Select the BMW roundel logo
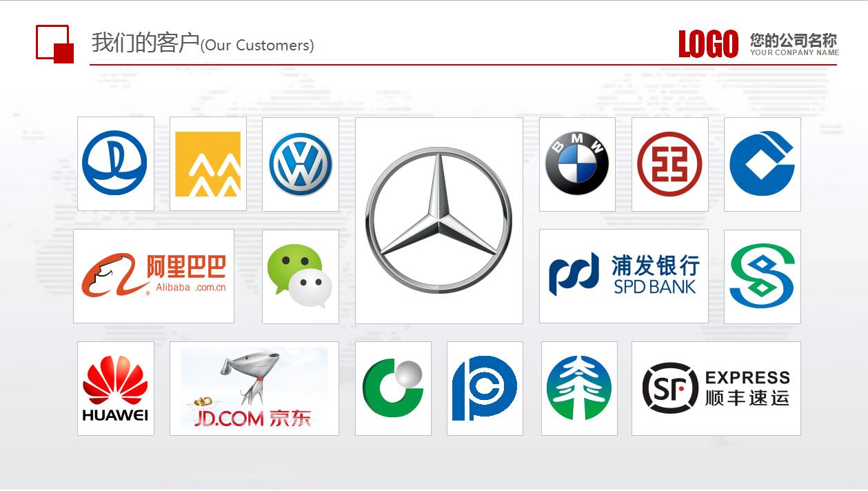The height and width of the screenshot is (491, 868). 577,164
